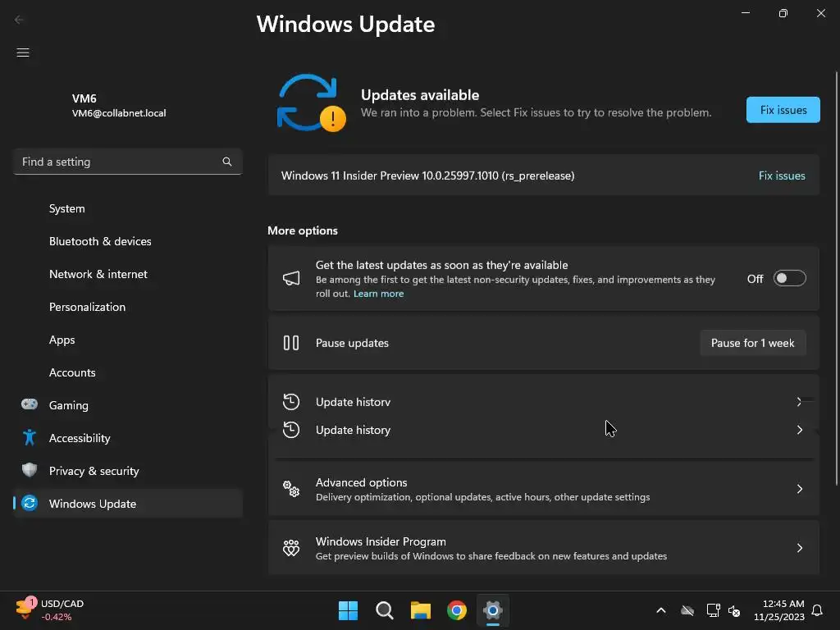Go to Personalization settings
Viewport: 840px width, 630px height.
click(128, 307)
